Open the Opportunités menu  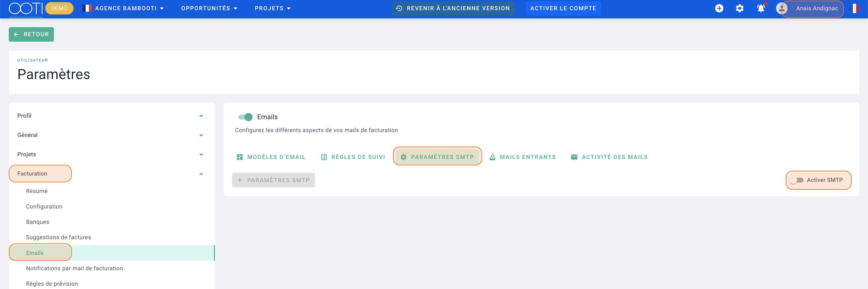[209, 8]
